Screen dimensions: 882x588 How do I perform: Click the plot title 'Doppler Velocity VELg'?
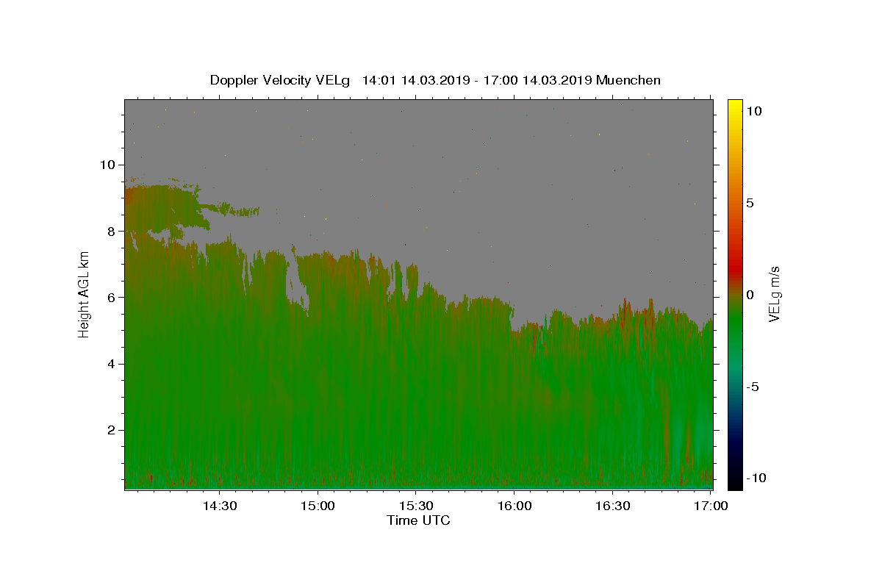(280, 80)
